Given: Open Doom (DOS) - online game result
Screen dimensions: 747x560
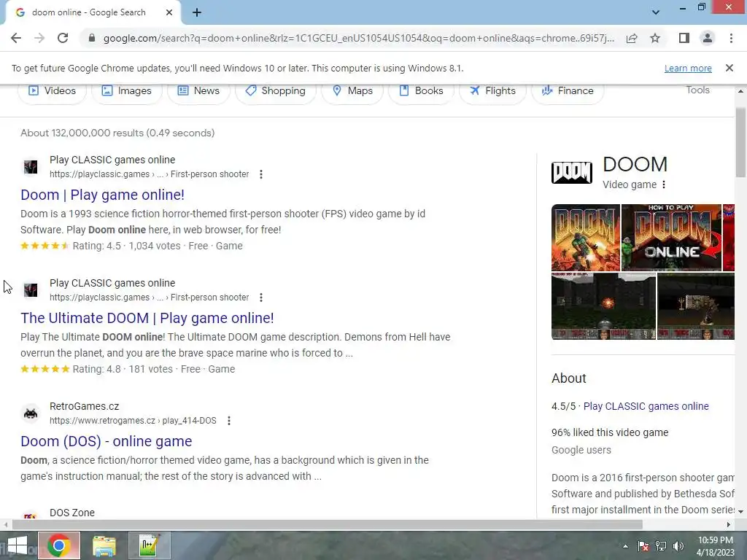Looking at the screenshot, I should [x=107, y=441].
